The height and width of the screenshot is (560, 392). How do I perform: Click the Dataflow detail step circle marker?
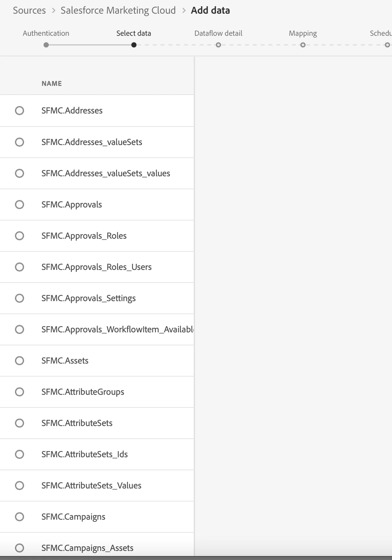218,45
